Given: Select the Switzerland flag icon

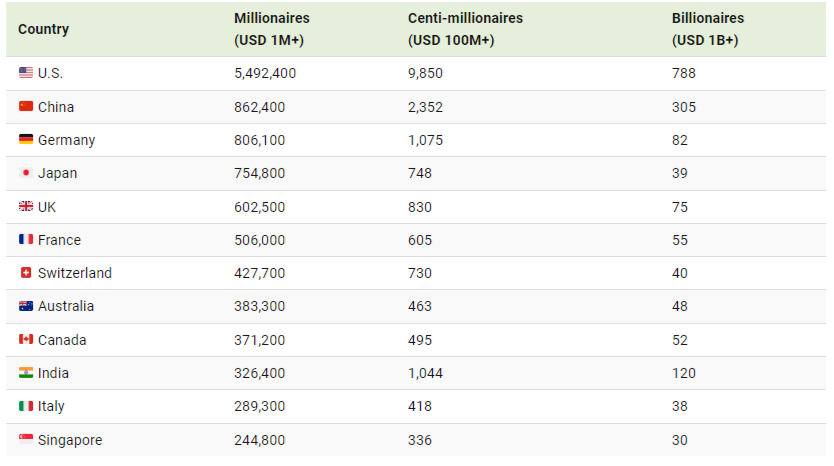Looking at the screenshot, I should click(x=26, y=272).
